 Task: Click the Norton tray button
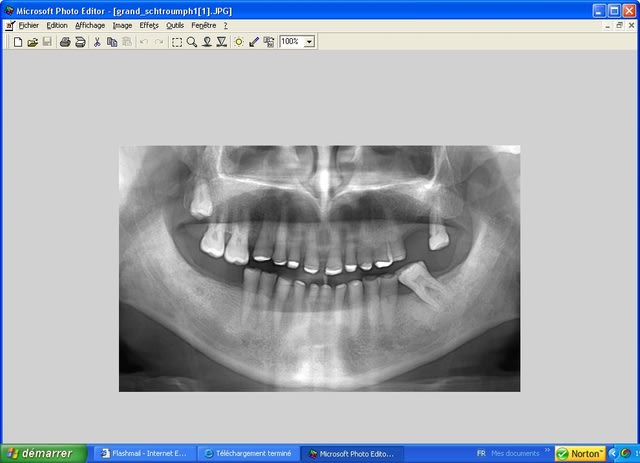(579, 453)
